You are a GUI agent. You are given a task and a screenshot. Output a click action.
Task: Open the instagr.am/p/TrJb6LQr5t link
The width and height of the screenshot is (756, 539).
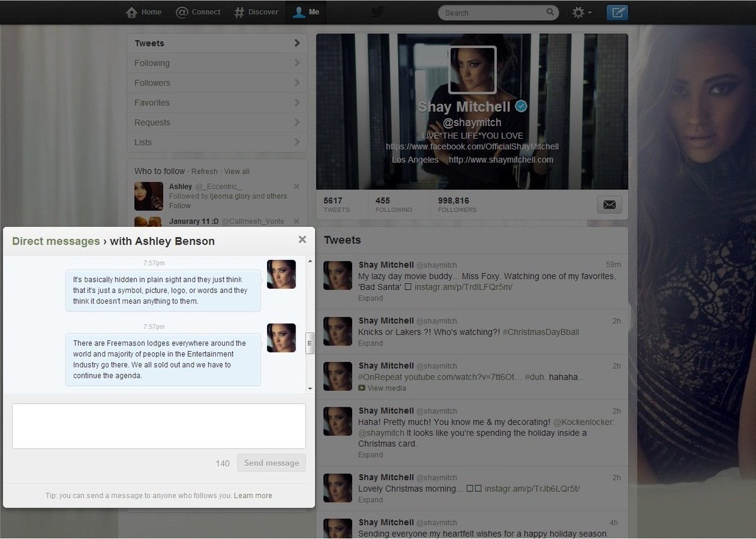531,489
